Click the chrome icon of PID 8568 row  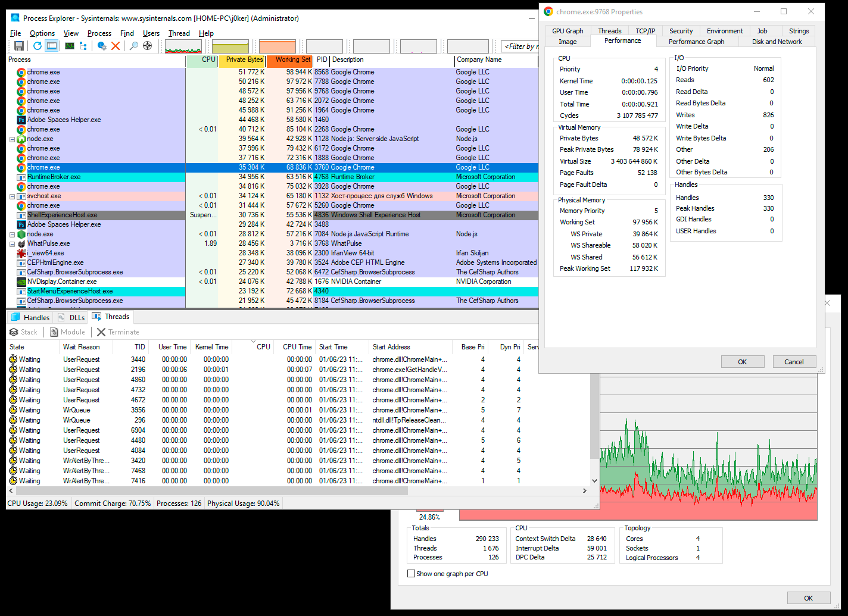[x=21, y=72]
